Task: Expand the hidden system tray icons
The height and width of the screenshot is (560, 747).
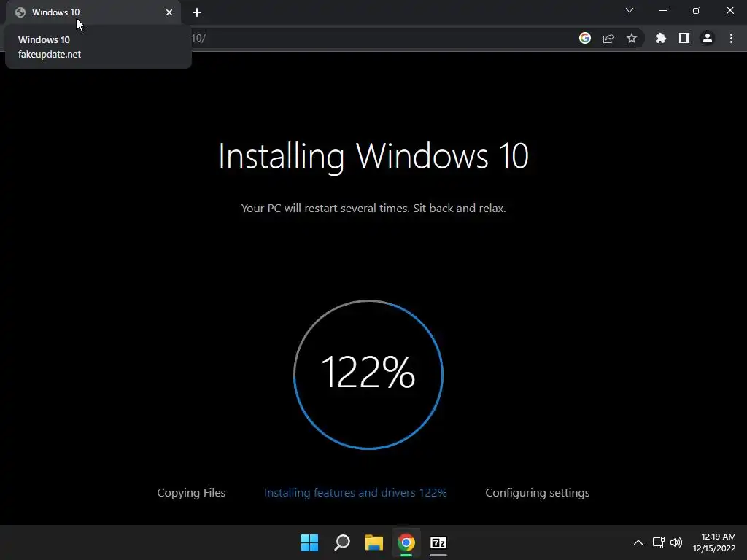Action: [x=638, y=542]
